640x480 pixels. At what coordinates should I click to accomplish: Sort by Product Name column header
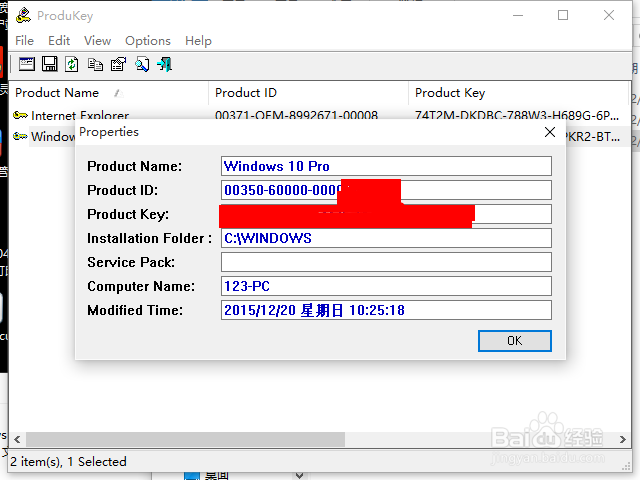click(109, 93)
